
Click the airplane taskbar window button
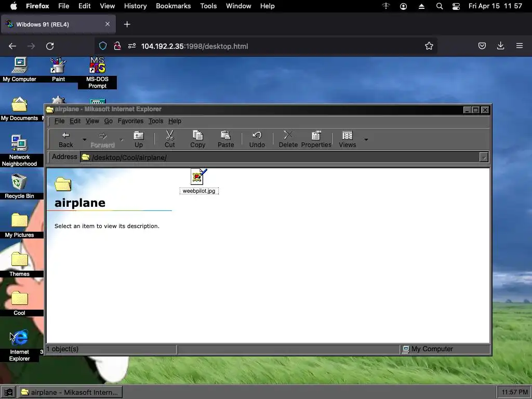(70, 392)
